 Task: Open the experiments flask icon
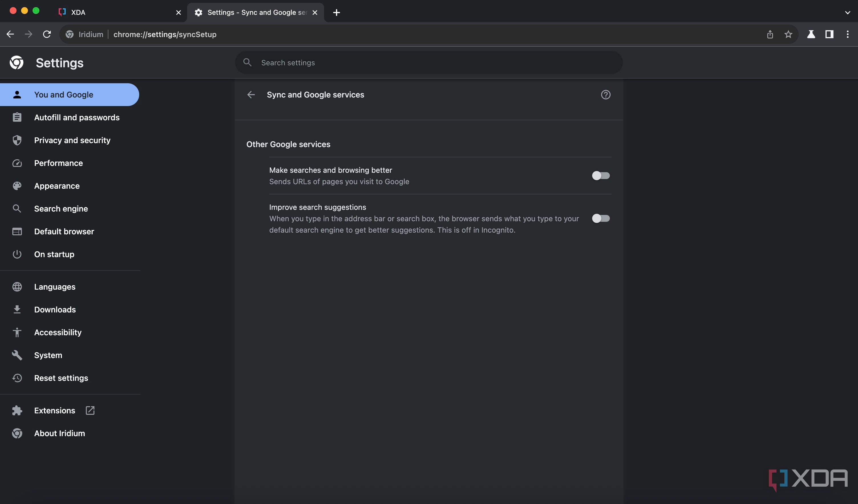[x=811, y=34]
